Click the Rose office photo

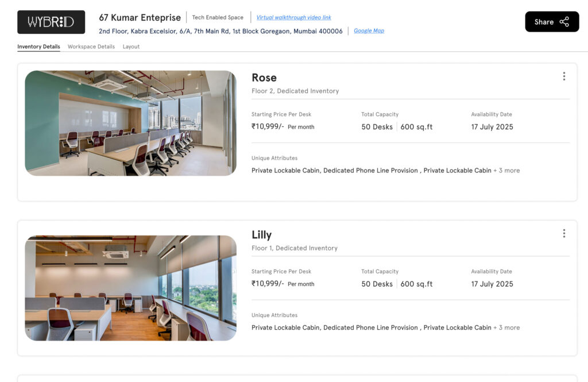tap(130, 123)
